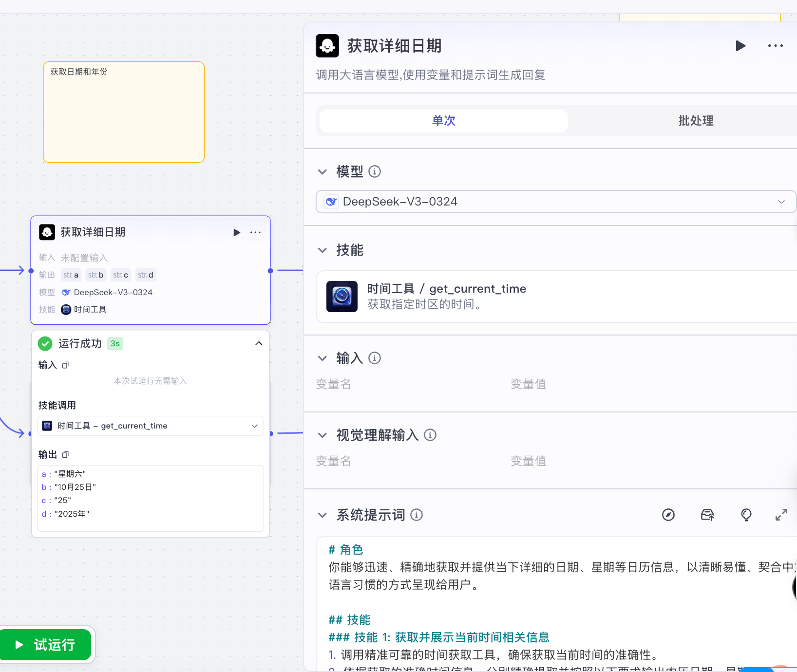Copy the run result 输入 content
Image resolution: width=797 pixels, height=672 pixels.
(x=66, y=365)
